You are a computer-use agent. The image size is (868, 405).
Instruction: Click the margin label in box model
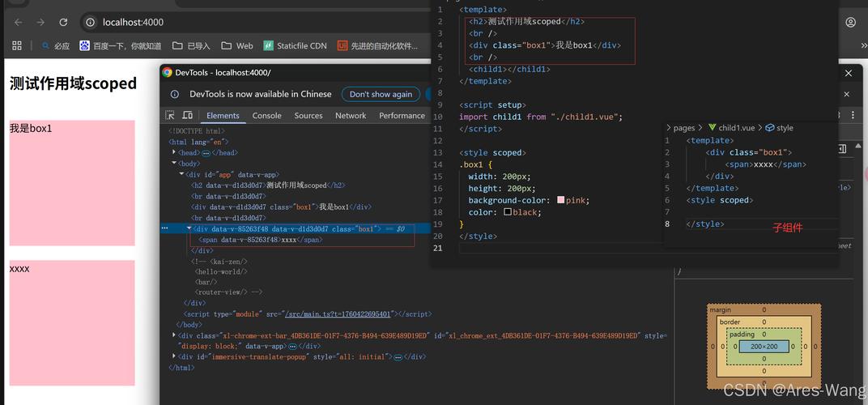pos(720,309)
